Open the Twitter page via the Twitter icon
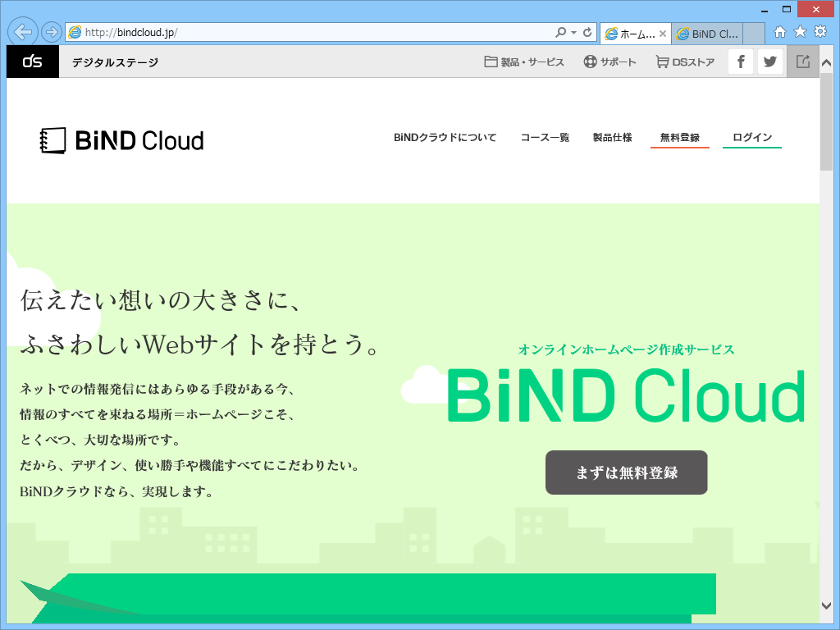The height and width of the screenshot is (630, 840). click(769, 61)
